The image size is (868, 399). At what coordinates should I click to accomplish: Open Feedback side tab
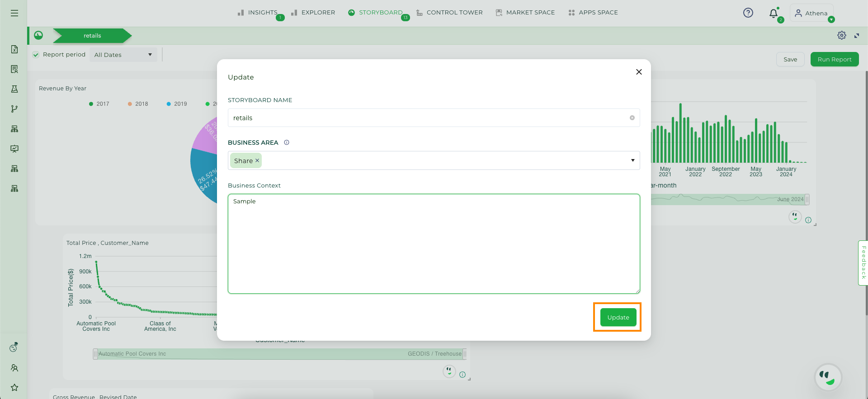[x=863, y=263]
